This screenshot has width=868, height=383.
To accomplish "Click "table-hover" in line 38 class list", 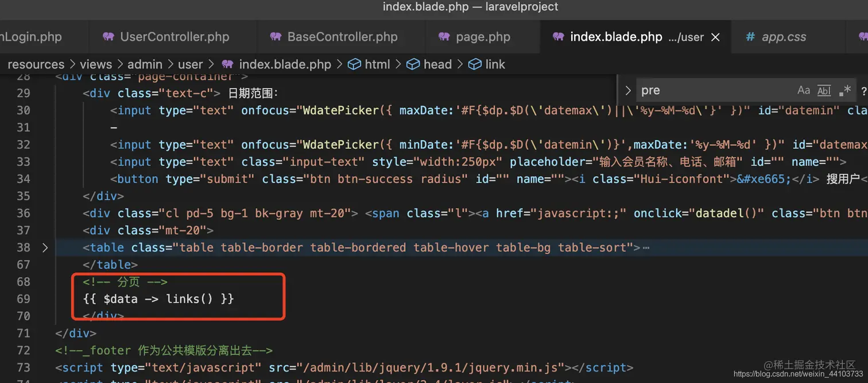I will pos(451,247).
